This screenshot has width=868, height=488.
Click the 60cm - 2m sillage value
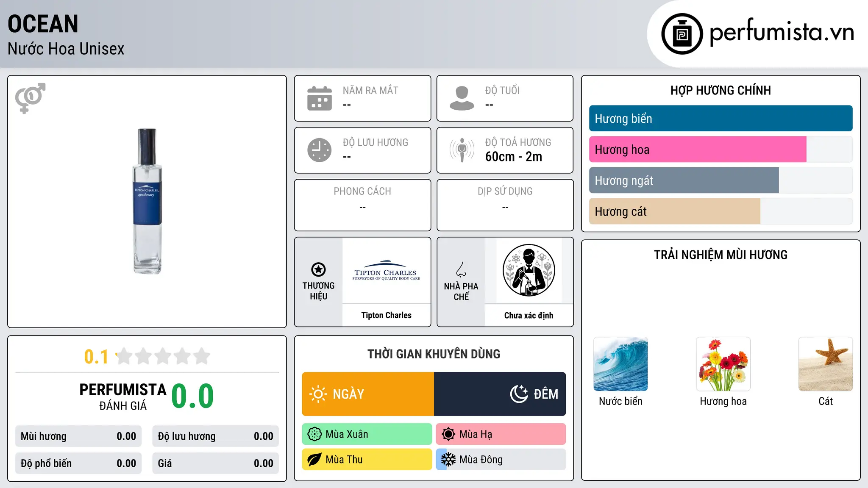(x=514, y=157)
